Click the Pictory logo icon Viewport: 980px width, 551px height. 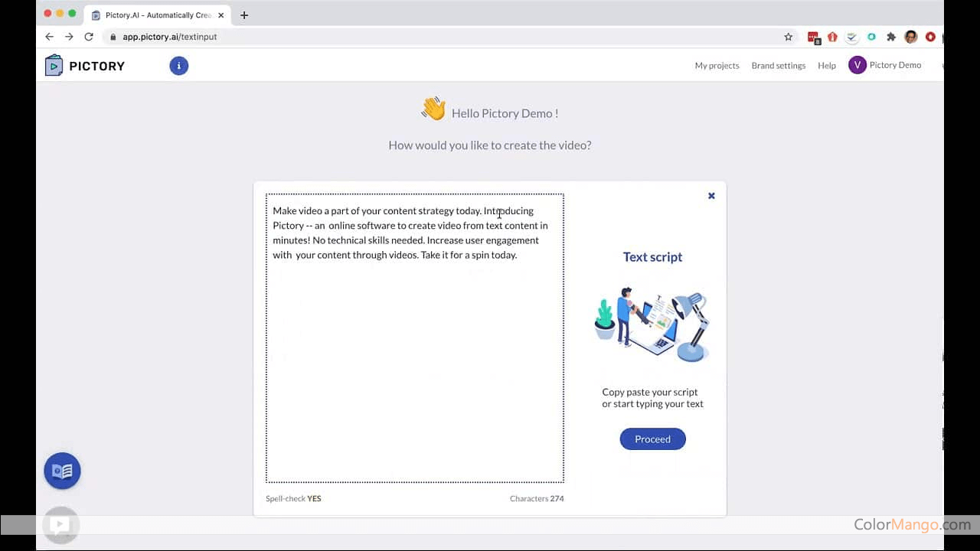point(54,66)
